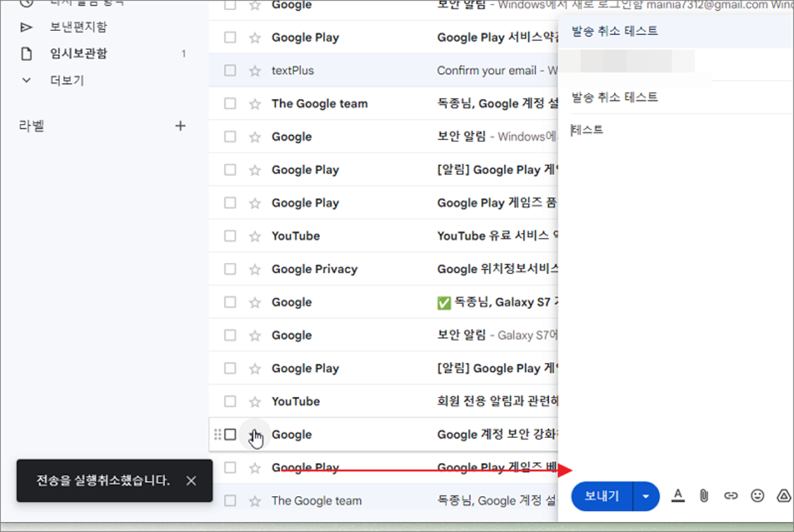
Task: Insert a link using the compose link icon
Action: coord(731,496)
